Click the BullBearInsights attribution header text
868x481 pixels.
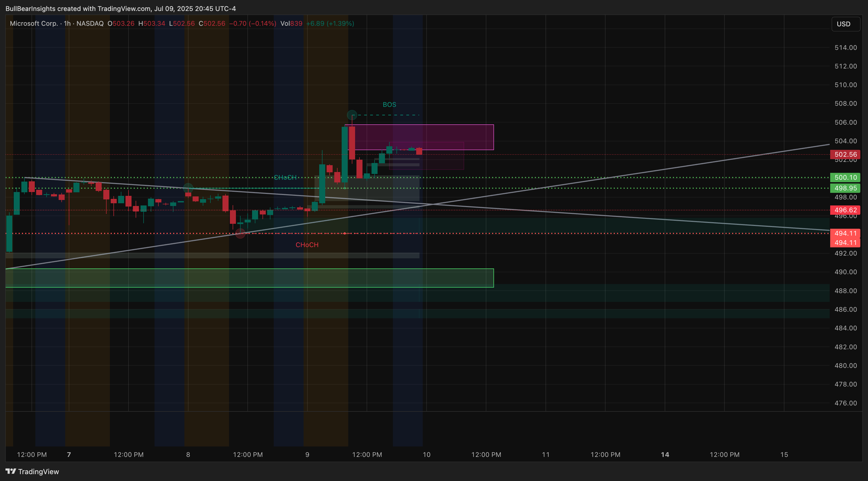coord(121,8)
